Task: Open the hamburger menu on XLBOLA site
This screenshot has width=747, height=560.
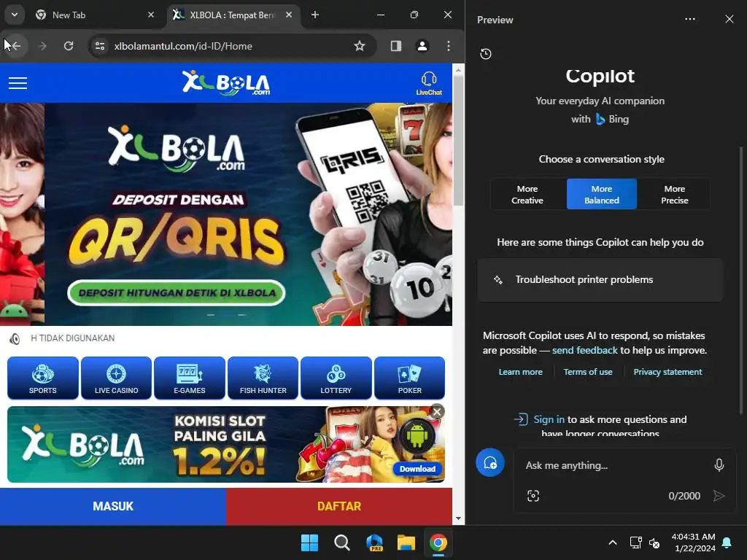Action: click(18, 83)
